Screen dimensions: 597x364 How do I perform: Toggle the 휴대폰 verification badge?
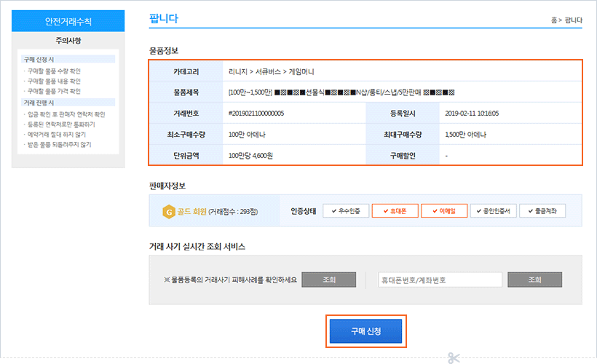(394, 210)
